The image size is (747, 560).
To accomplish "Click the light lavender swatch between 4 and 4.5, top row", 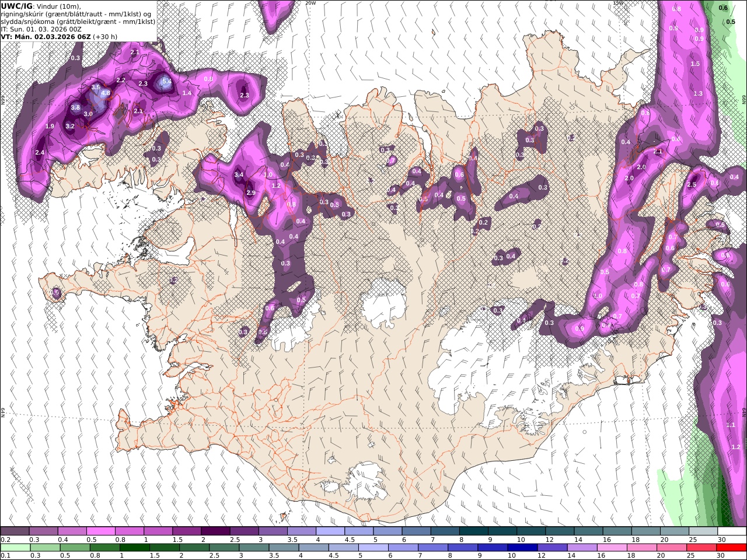I will click(x=330, y=531).
